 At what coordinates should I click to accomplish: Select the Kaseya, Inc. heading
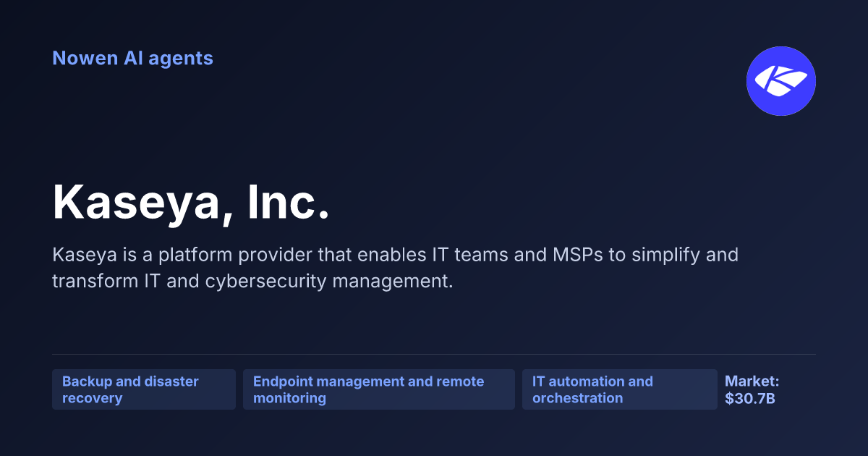tap(191, 203)
